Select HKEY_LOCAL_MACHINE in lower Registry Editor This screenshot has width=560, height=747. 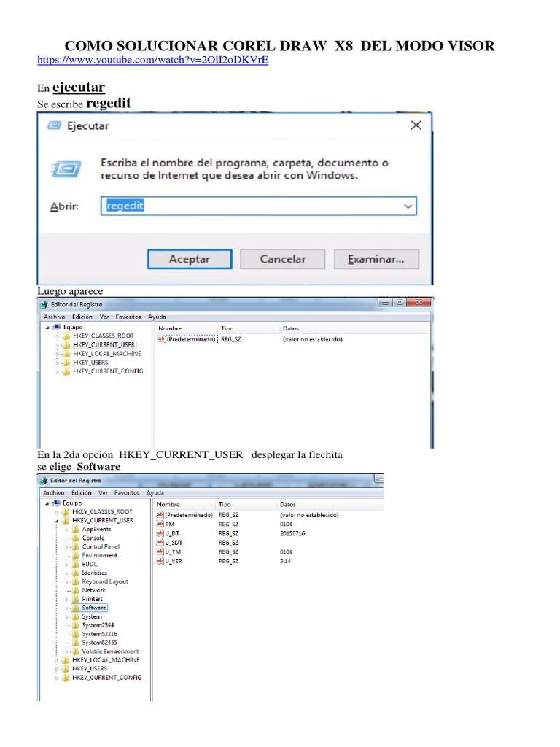click(x=106, y=660)
